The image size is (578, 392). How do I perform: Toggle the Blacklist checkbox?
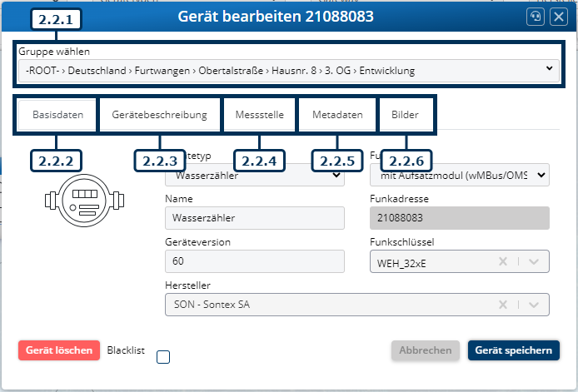163,357
